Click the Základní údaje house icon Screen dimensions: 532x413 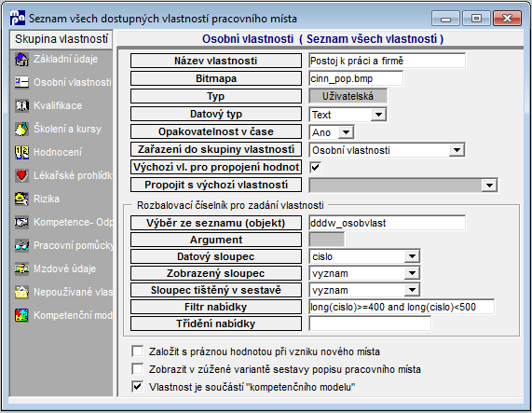(21, 59)
